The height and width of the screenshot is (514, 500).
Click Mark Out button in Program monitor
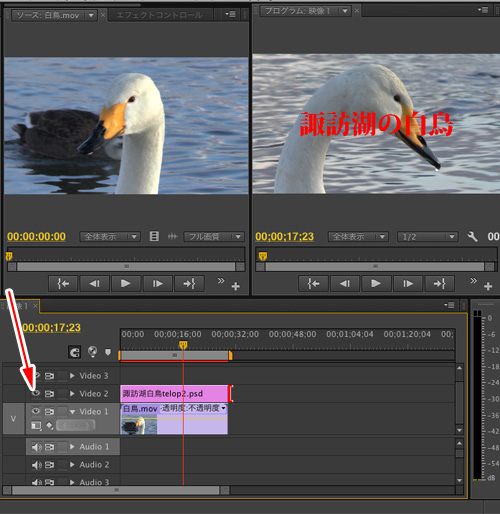pos(439,284)
